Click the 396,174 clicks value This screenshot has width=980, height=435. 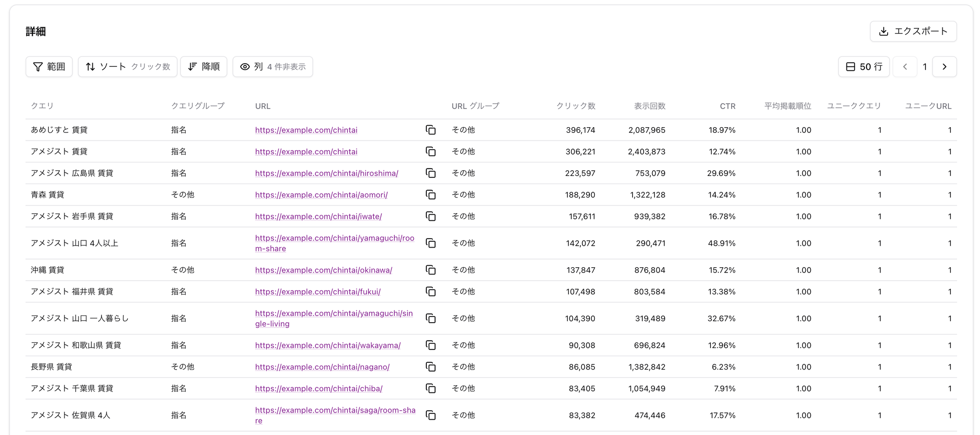point(580,130)
